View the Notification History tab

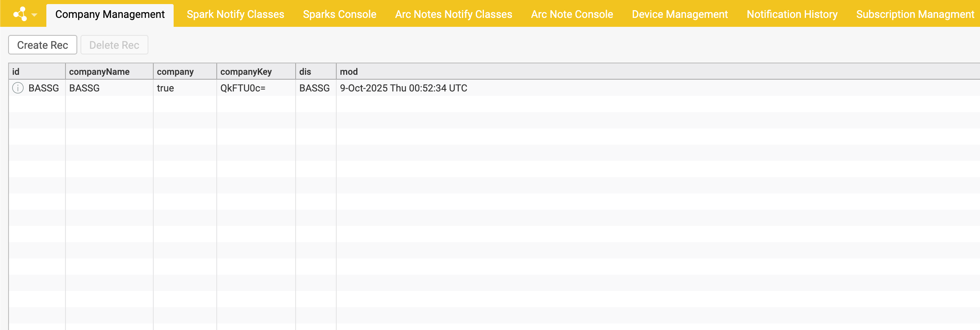792,14
